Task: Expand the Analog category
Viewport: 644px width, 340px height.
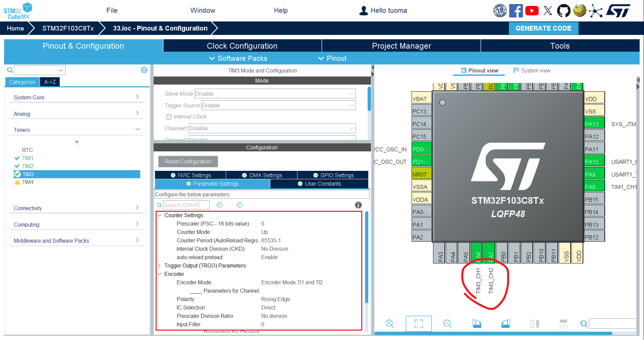Action: pyautogui.click(x=77, y=114)
